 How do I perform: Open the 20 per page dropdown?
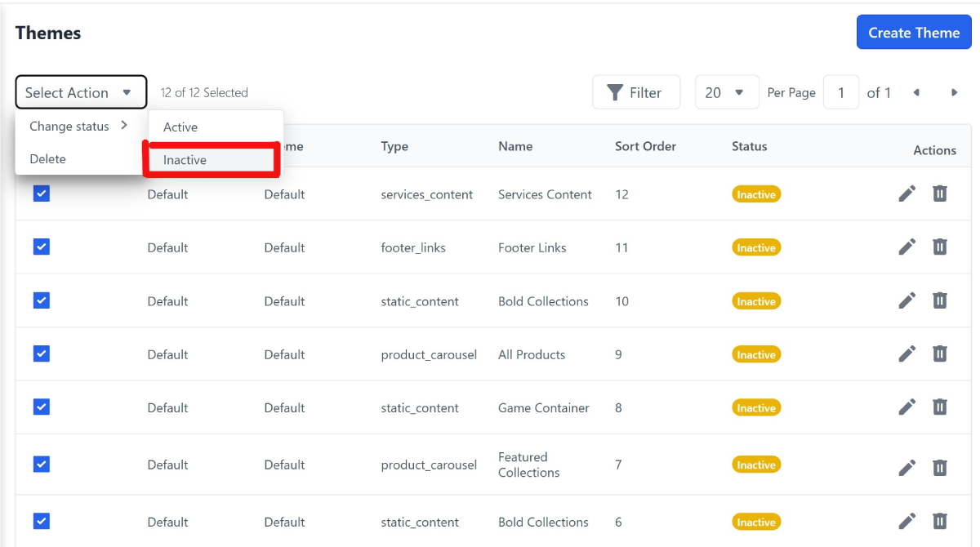pyautogui.click(x=727, y=92)
